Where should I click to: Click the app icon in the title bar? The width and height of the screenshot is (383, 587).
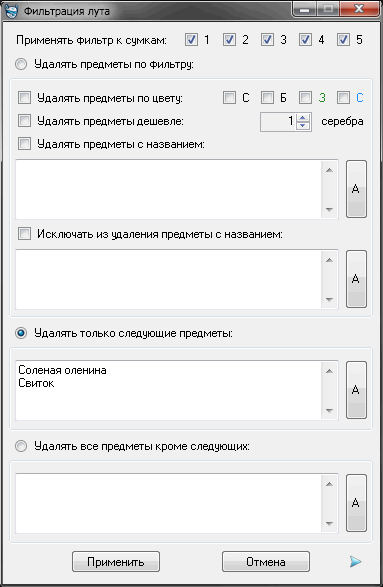[11, 10]
